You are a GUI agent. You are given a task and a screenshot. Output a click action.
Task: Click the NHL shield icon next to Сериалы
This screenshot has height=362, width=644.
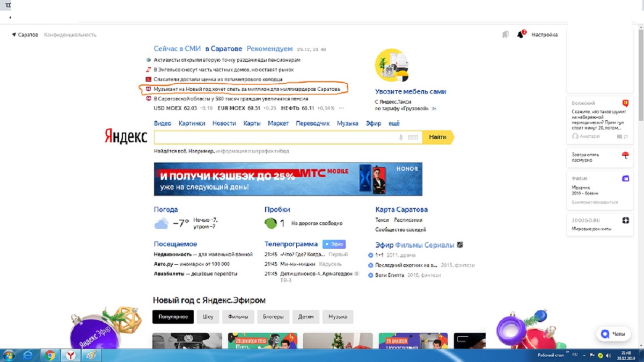click(460, 245)
